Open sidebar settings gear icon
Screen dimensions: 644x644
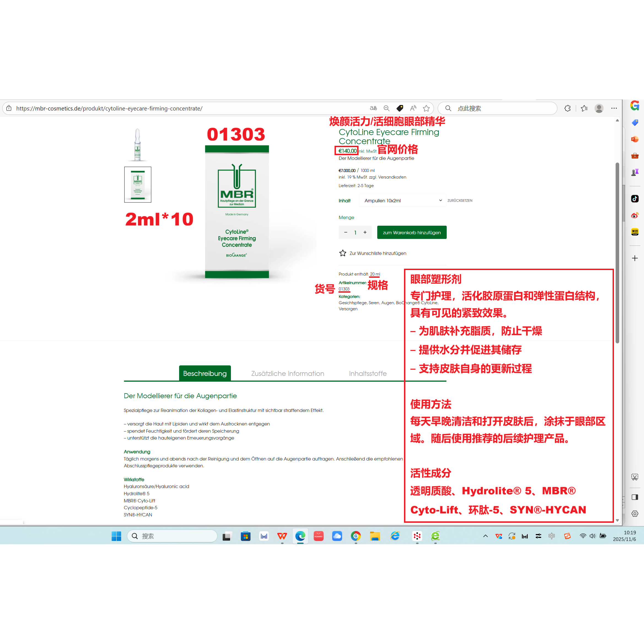tap(635, 514)
